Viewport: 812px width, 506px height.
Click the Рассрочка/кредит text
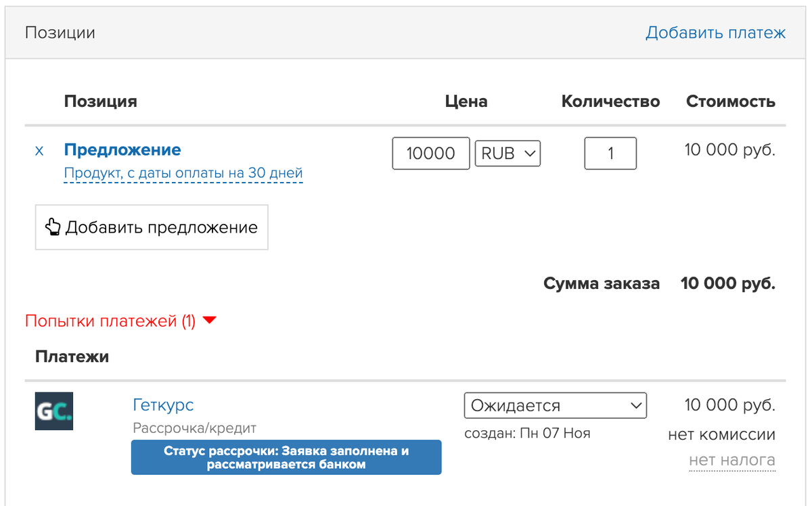pyautogui.click(x=195, y=428)
